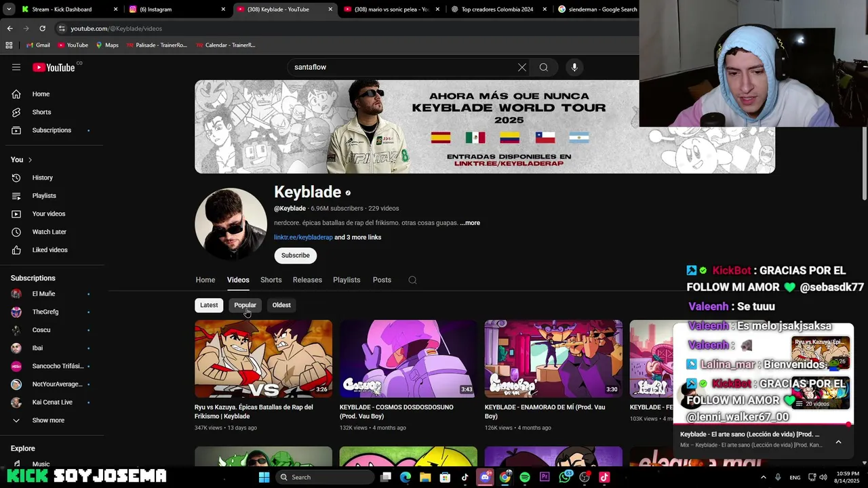The height and width of the screenshot is (488, 868).
Task: Open Microsoft Store from taskbar
Action: [445, 477]
